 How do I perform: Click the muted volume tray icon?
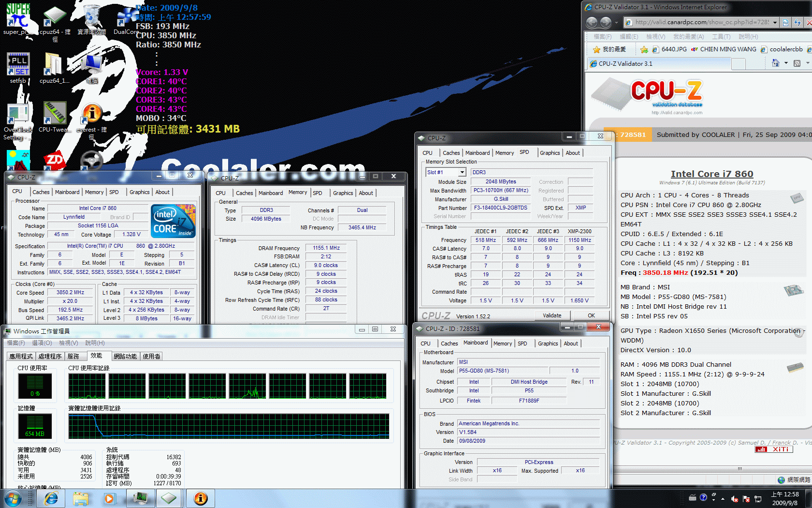[x=735, y=499]
